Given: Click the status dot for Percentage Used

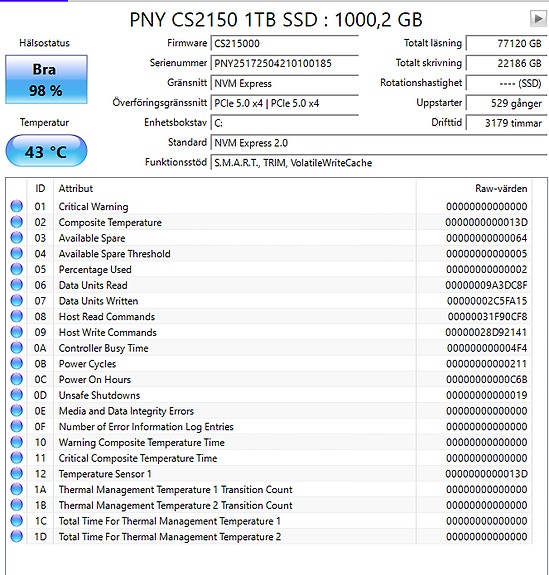Looking at the screenshot, I should [x=17, y=269].
